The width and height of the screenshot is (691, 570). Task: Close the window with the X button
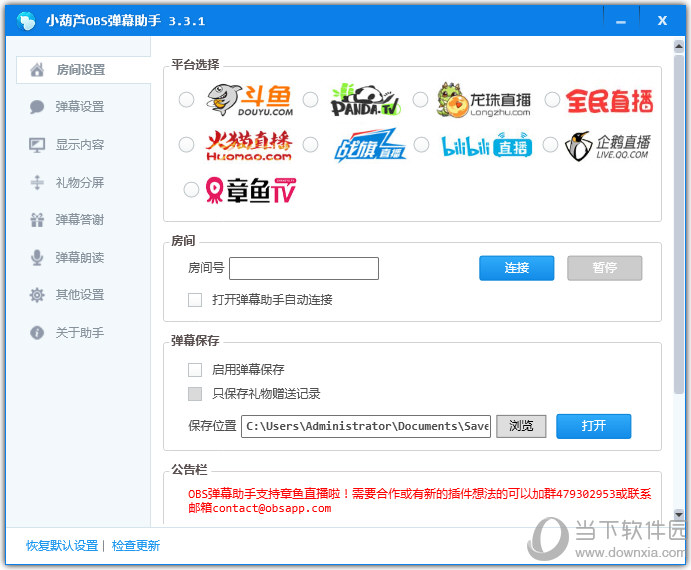point(662,21)
